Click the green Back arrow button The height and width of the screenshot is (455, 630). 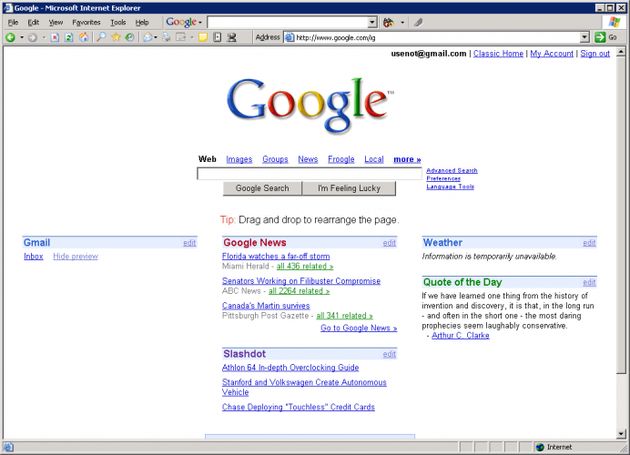10,37
